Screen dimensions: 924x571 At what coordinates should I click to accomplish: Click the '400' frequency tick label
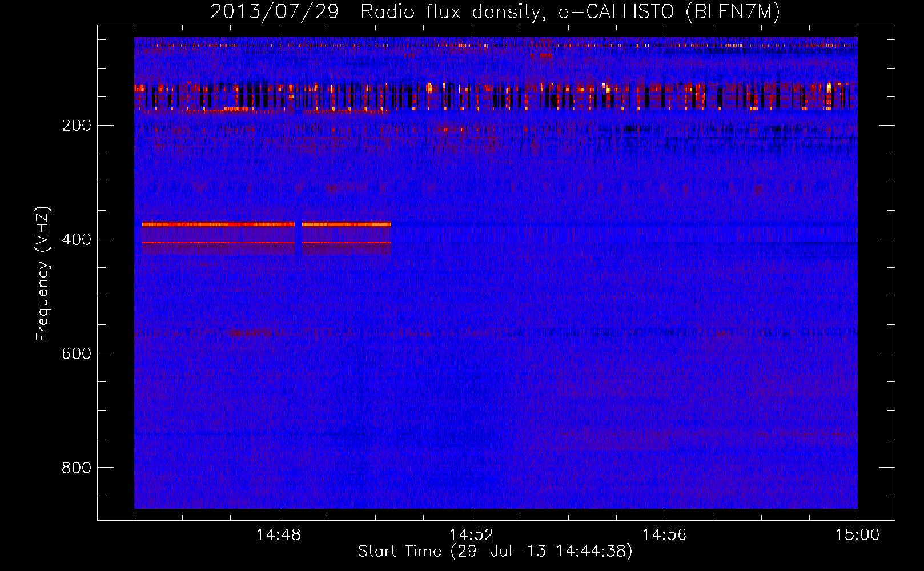point(77,239)
